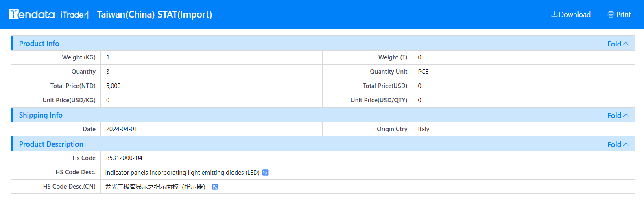Fold the Product Info section
Image resolution: width=644 pixels, height=202 pixels.
[x=618, y=44]
